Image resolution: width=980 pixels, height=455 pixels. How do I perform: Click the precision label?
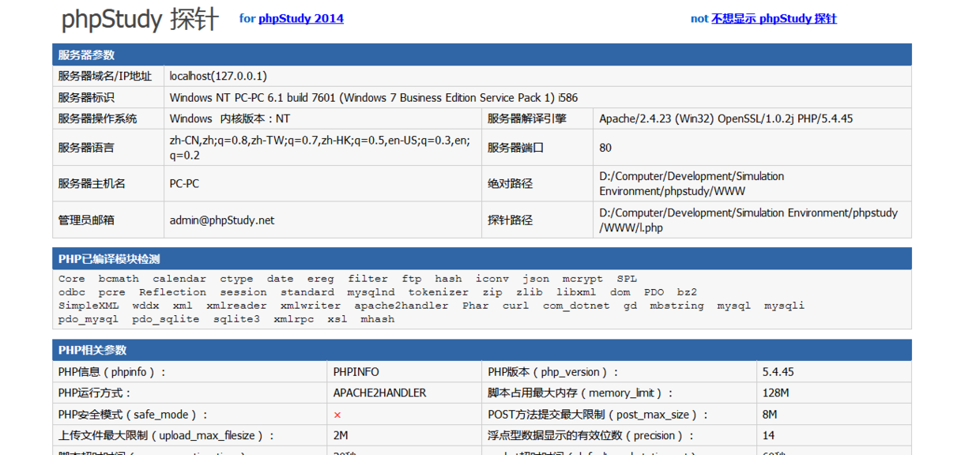(x=592, y=435)
